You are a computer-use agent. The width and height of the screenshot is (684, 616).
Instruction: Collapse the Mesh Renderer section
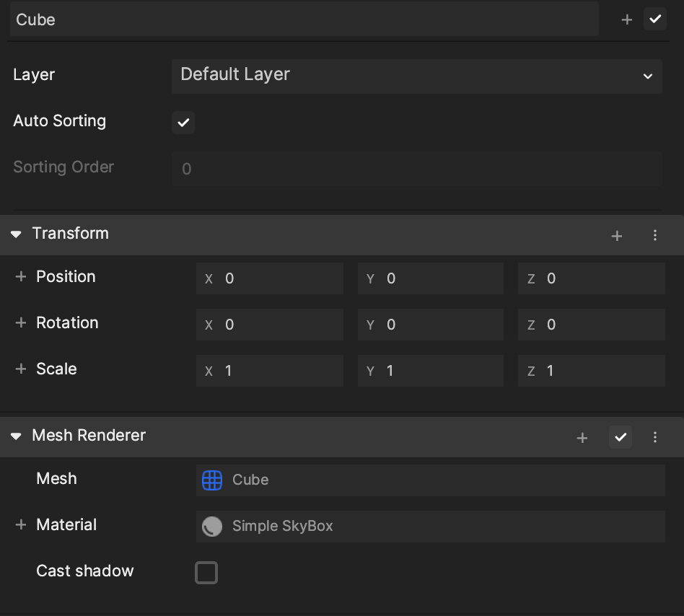(17, 436)
